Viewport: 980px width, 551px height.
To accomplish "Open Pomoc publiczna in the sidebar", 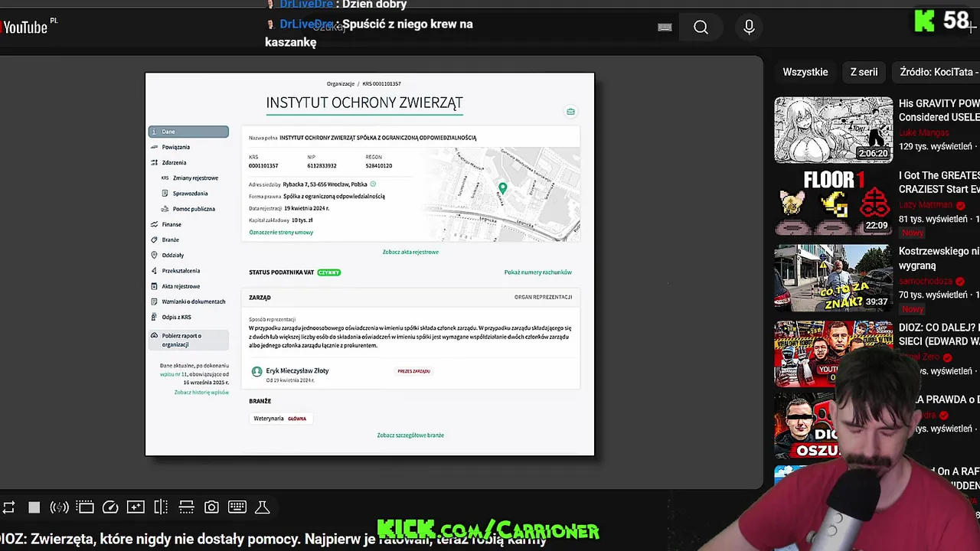I will coord(194,209).
